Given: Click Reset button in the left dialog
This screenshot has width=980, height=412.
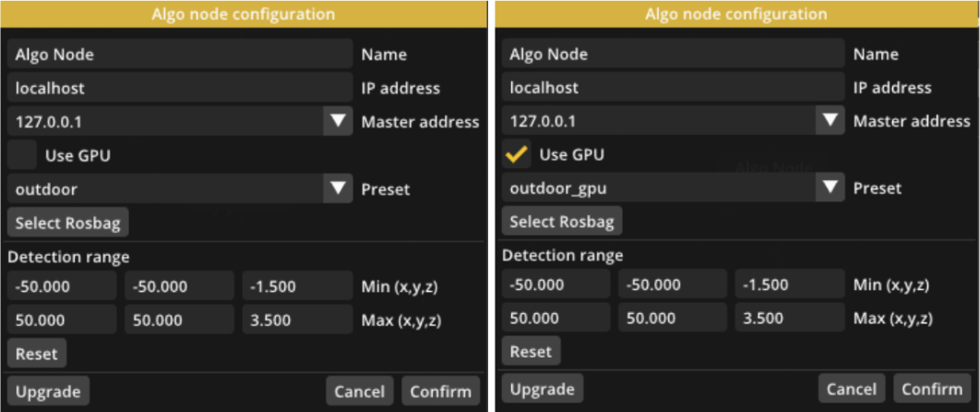Looking at the screenshot, I should click(x=37, y=353).
